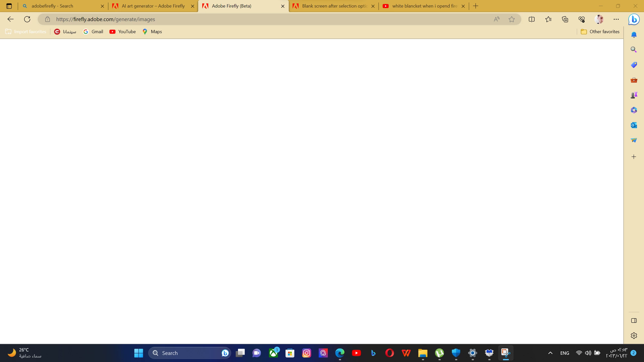Show hidden icons in system tray
The width and height of the screenshot is (644, 362).
(550, 353)
